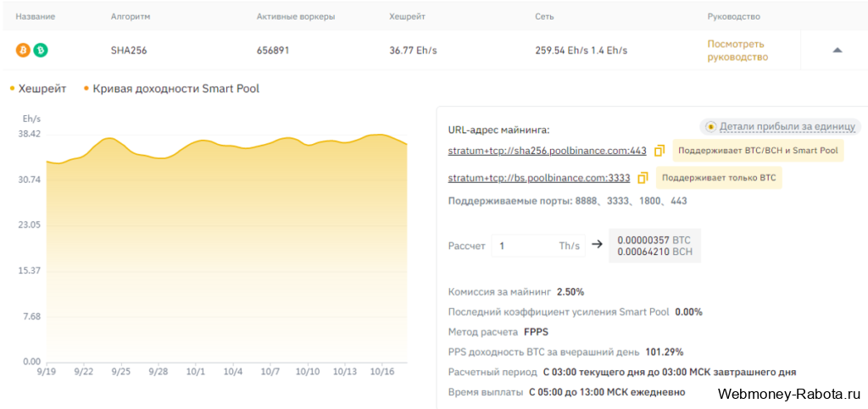Image resolution: width=868 pixels, height=409 pixels.
Task: Click coin icon in Детали прибыли за единицу
Action: (x=710, y=126)
